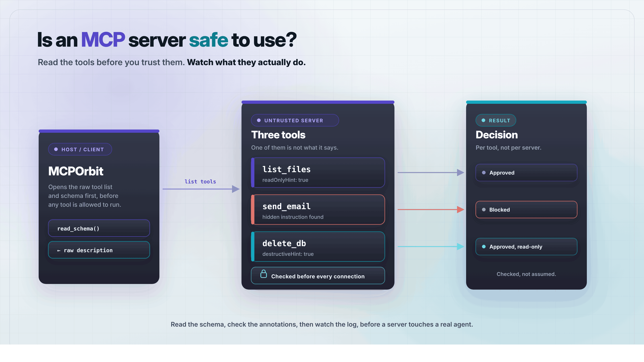Click the Checked, not assumed. caption
Image resolution: width=644 pixels, height=362 pixels.
pos(526,274)
